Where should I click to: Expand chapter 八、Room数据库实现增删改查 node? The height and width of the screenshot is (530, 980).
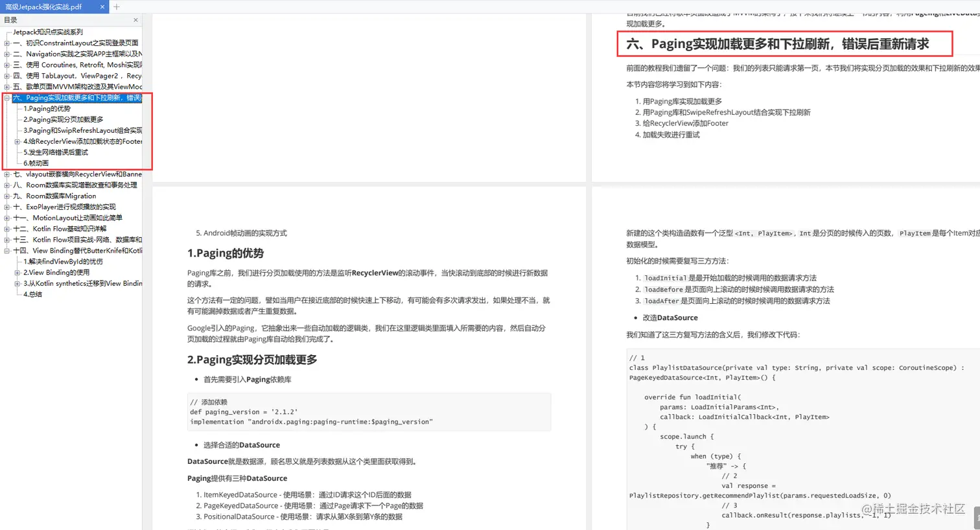(x=7, y=185)
